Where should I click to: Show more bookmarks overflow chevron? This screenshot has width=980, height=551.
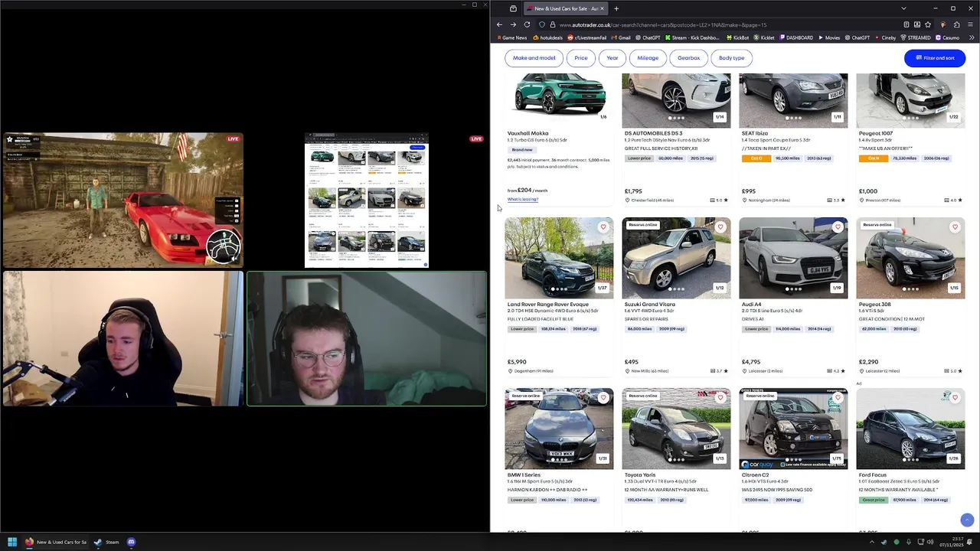pyautogui.click(x=972, y=37)
